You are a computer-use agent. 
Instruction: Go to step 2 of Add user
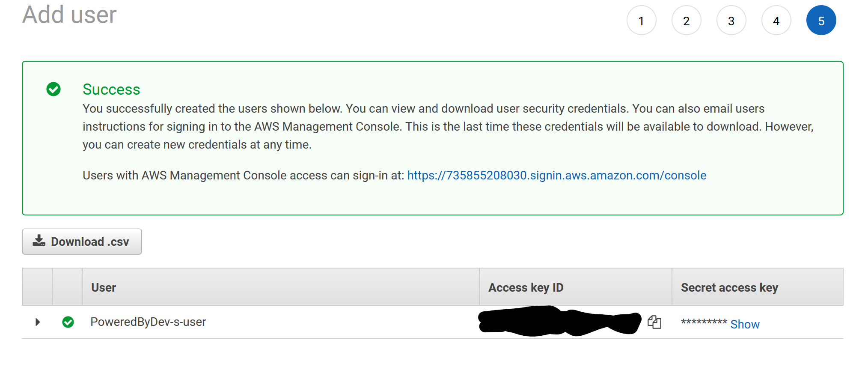point(686,21)
